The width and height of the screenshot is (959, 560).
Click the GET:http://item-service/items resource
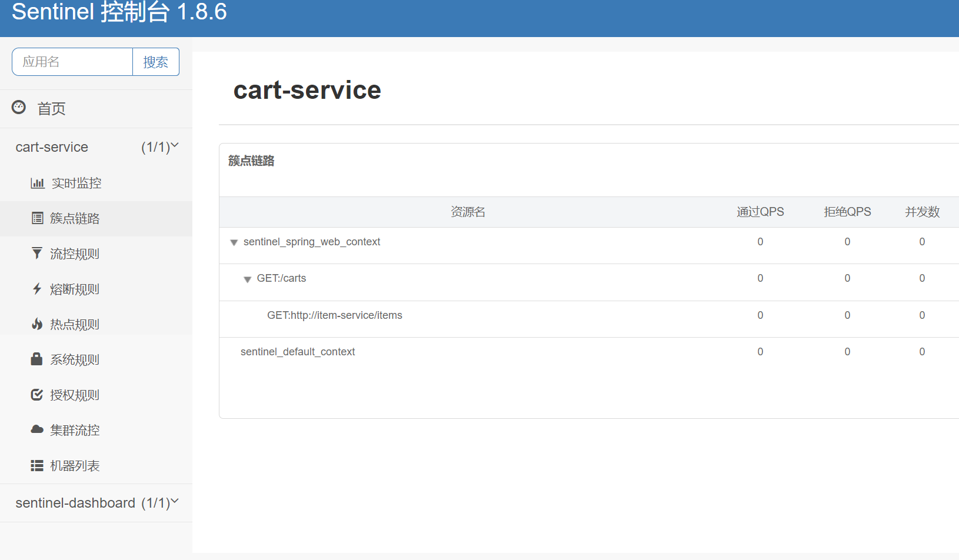coord(335,315)
